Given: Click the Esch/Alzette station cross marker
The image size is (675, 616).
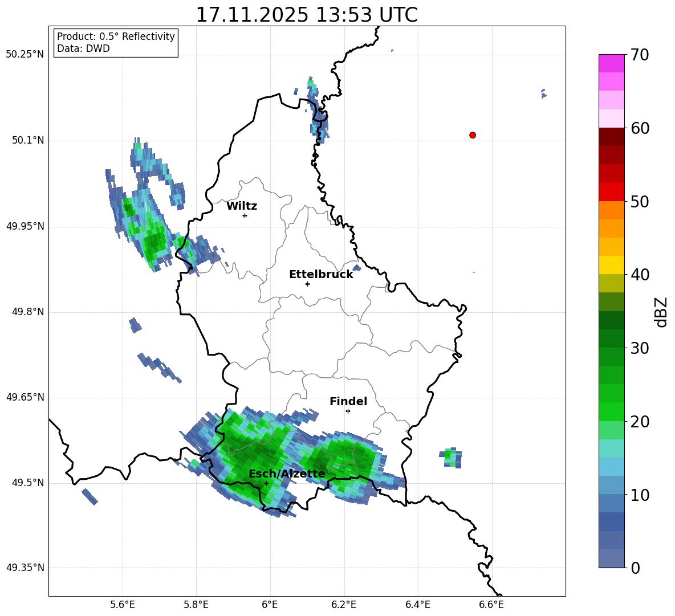Looking at the screenshot, I should [266, 483].
